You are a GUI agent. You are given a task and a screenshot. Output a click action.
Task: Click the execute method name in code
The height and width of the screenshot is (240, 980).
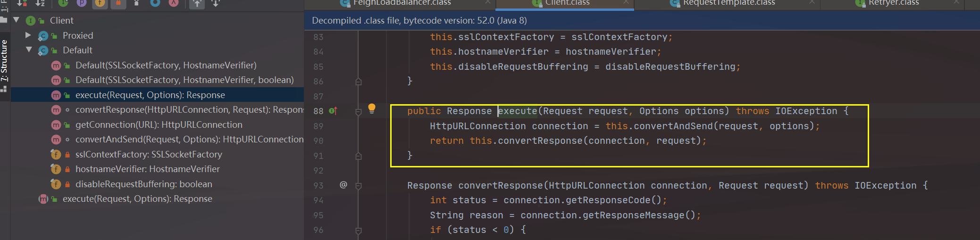coord(518,111)
